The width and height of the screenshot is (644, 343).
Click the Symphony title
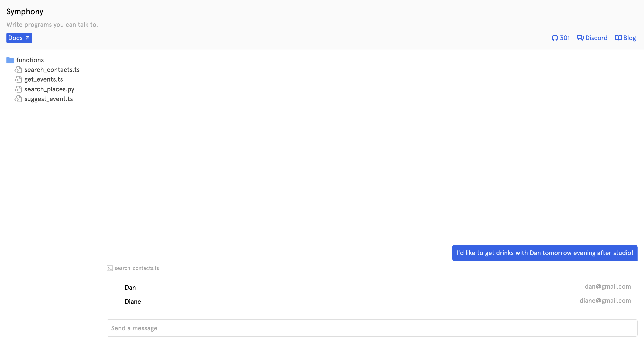(25, 11)
